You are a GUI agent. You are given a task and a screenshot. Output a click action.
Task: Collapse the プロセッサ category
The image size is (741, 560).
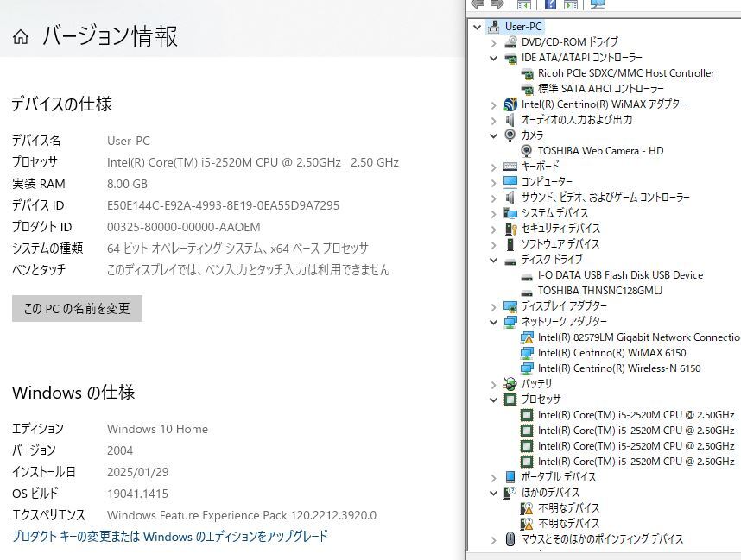point(494,400)
